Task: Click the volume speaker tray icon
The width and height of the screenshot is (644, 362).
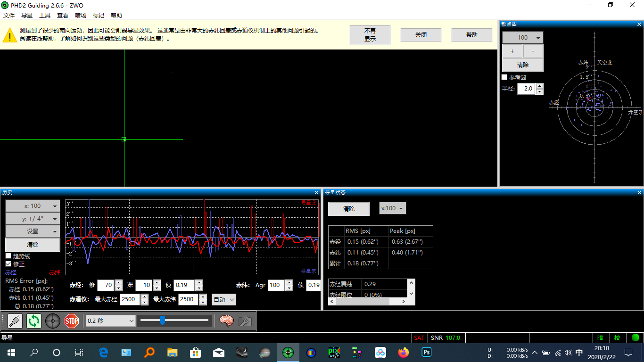Action: click(568, 352)
